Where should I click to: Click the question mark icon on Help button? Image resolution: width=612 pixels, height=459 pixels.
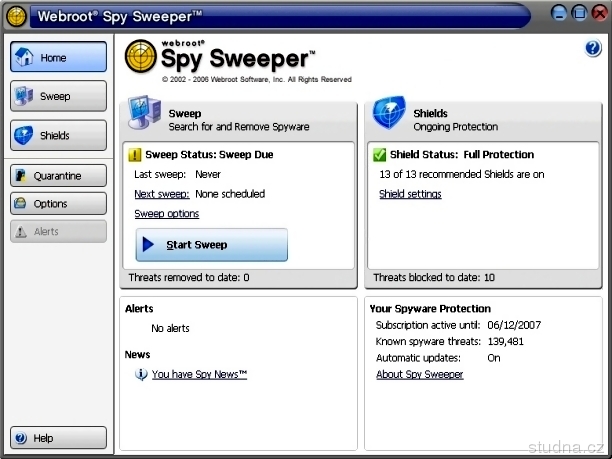coord(21,438)
